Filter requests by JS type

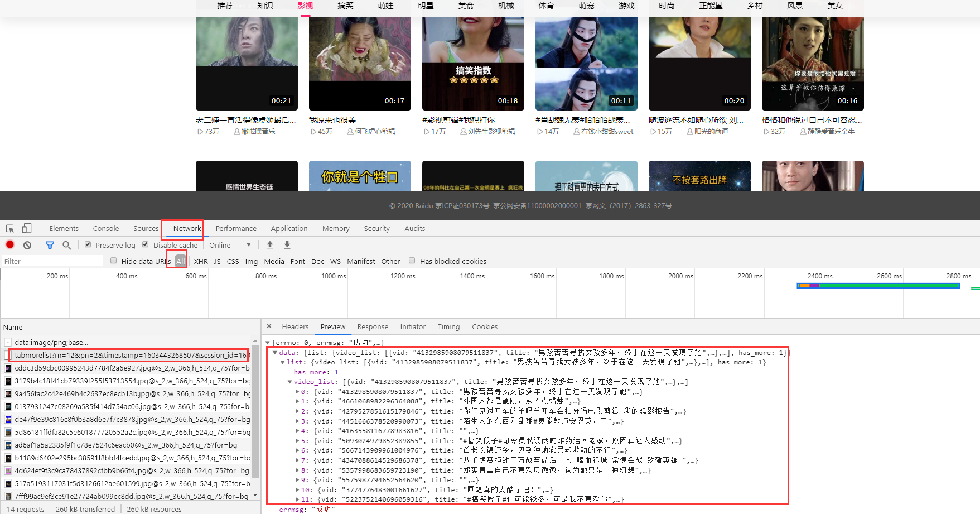[x=217, y=261]
